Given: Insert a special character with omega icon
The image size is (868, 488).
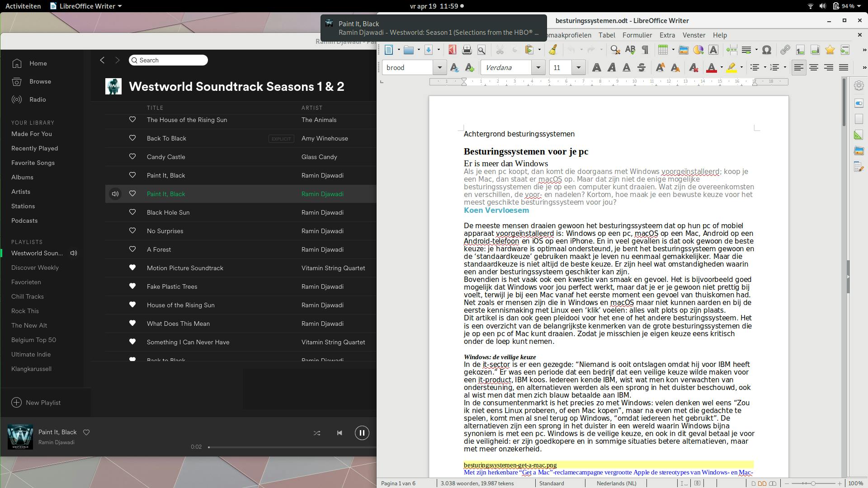Looking at the screenshot, I should click(x=767, y=50).
